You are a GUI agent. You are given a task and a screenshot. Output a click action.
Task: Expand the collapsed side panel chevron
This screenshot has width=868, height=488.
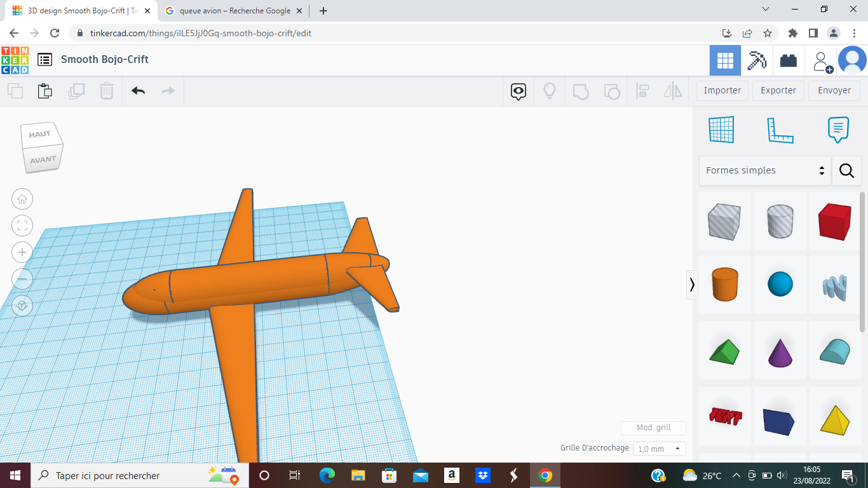[x=692, y=285]
